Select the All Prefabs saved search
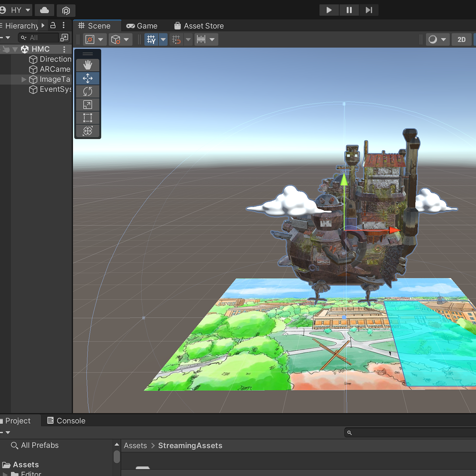The image size is (476, 476). 35,445
